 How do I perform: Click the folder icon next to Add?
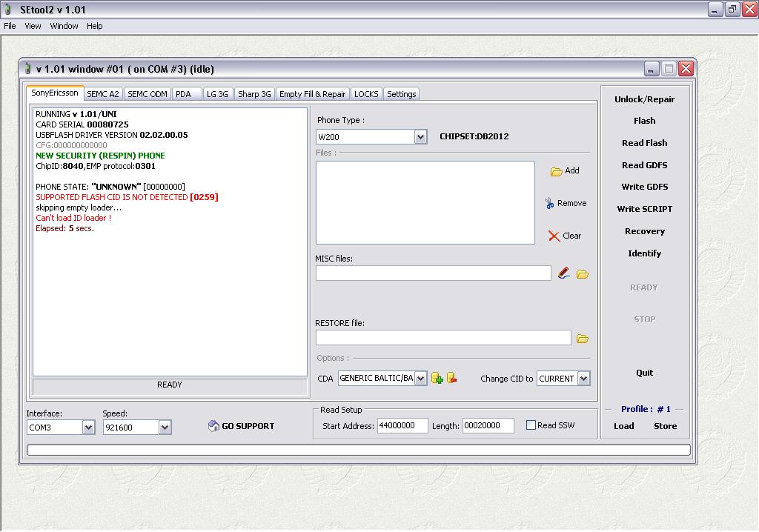pyautogui.click(x=556, y=171)
